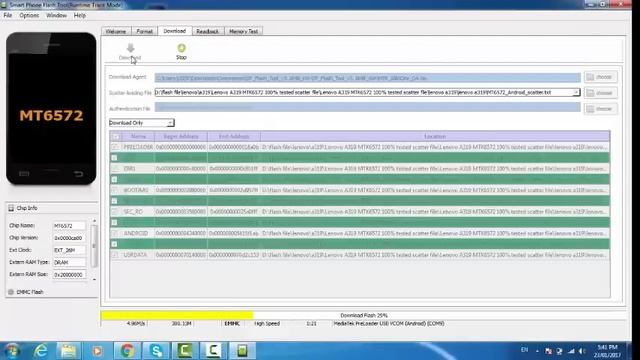This screenshot has height=360, width=640.
Task: Click the volume speaker tray icon
Action: (582, 351)
